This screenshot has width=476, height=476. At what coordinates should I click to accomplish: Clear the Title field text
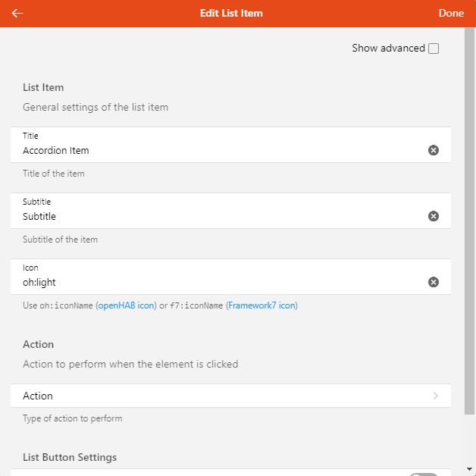pyautogui.click(x=434, y=150)
